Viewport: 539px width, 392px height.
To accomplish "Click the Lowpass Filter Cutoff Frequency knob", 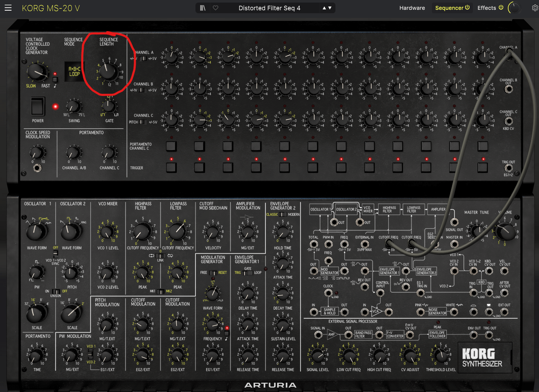I will pos(178,232).
